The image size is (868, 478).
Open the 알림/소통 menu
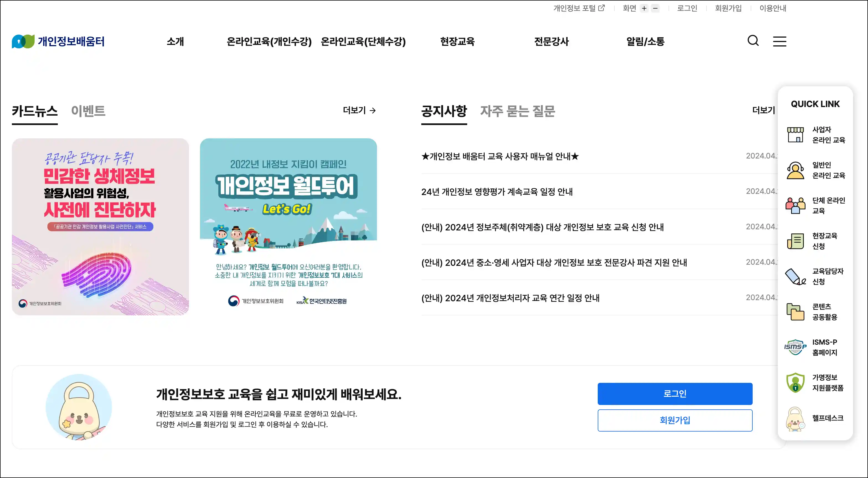click(645, 41)
